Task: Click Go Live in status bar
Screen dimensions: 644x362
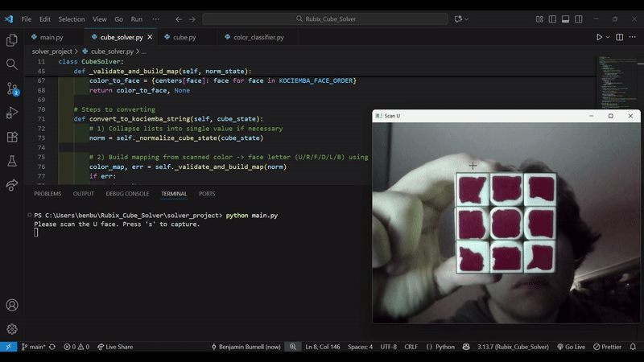Action: pyautogui.click(x=571, y=347)
